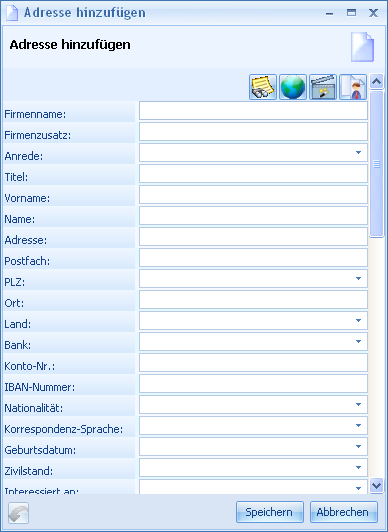Expand the Zivilstand dropdown
The width and height of the screenshot is (388, 532).
coord(358,468)
